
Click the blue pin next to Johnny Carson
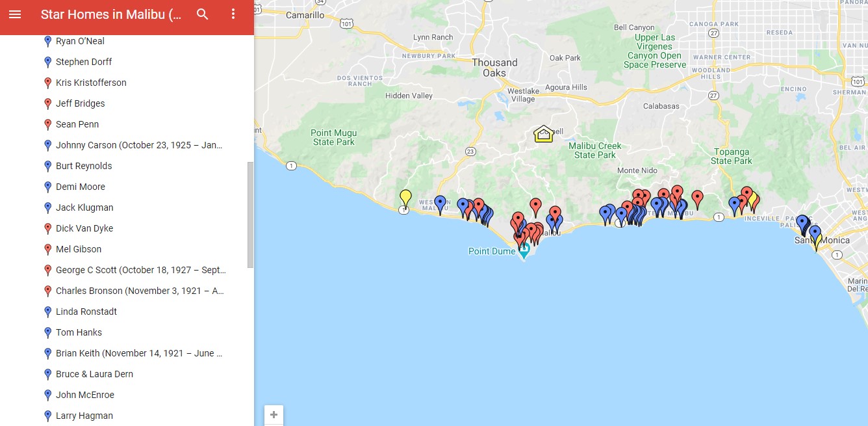pyautogui.click(x=47, y=145)
